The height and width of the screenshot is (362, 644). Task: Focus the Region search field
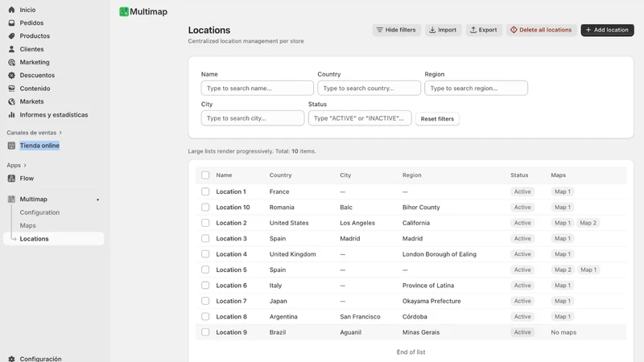[x=476, y=88]
